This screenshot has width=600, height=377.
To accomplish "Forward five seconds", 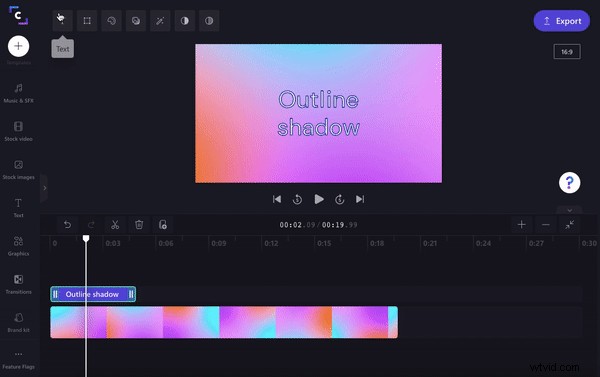I will [339, 199].
